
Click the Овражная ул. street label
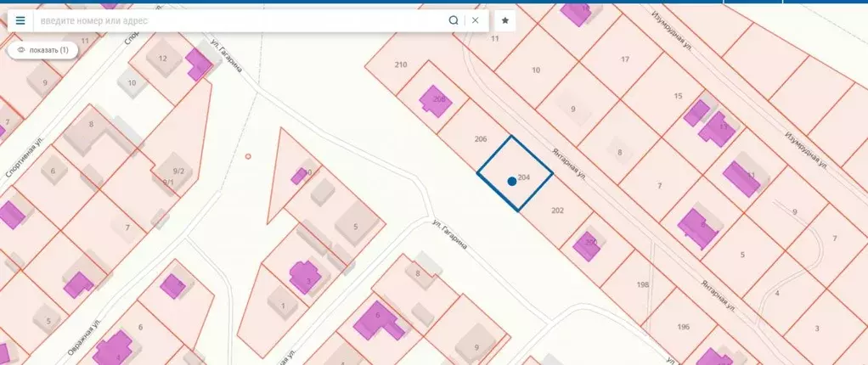pyautogui.click(x=85, y=335)
